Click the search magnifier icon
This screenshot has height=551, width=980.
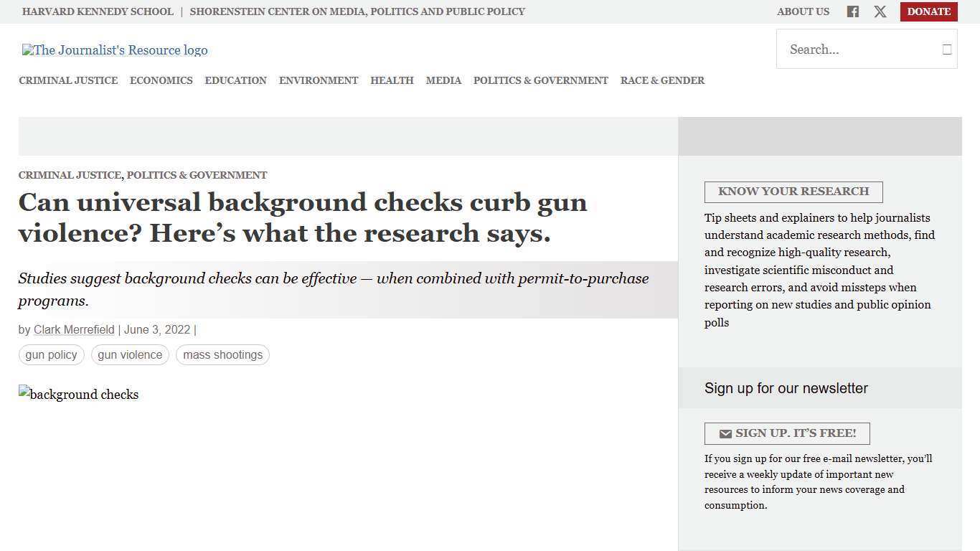(946, 49)
